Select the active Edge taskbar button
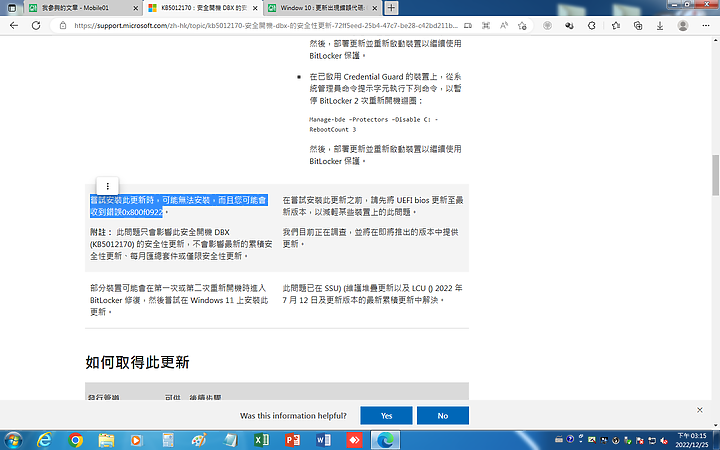The height and width of the screenshot is (450, 720). click(x=385, y=440)
